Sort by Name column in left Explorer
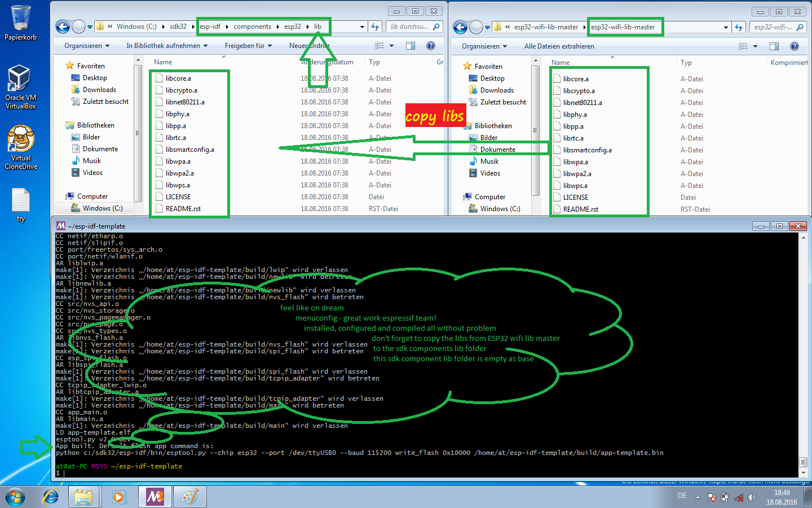This screenshot has width=812, height=508. [x=164, y=62]
